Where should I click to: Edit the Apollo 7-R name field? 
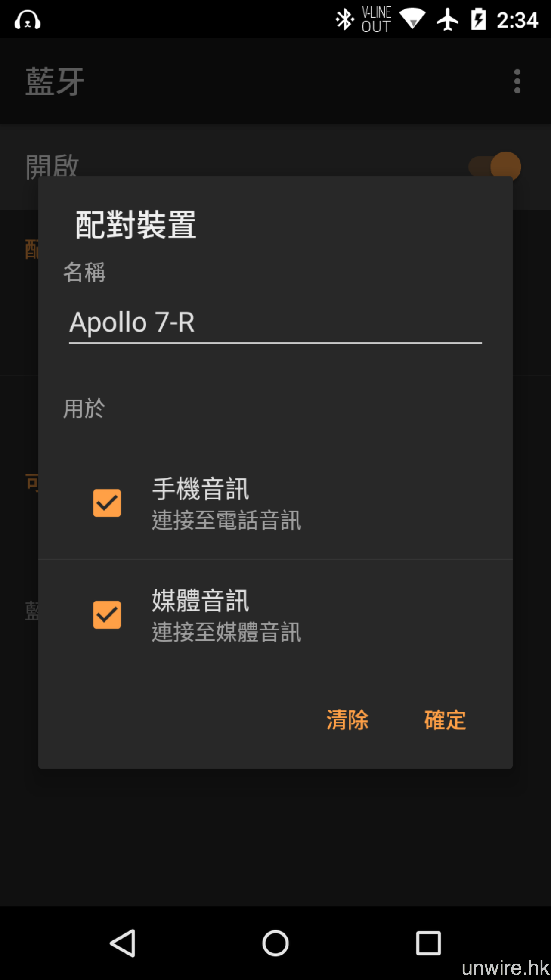tap(275, 322)
